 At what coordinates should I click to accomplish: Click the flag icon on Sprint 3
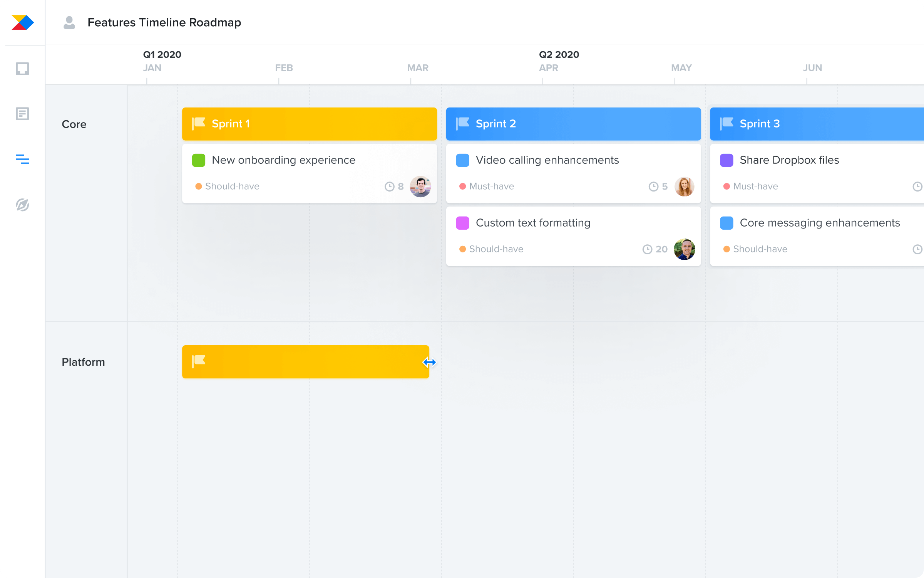727,124
